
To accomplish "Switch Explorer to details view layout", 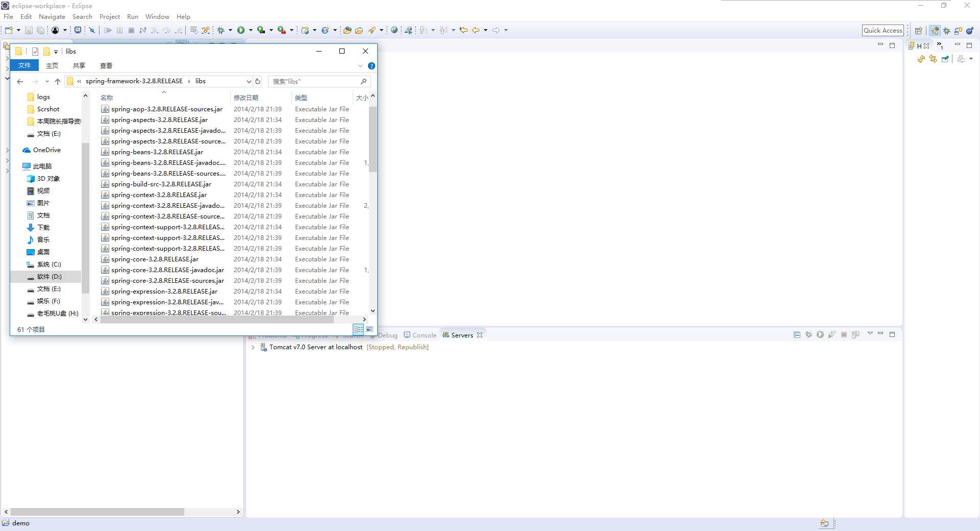I will [359, 329].
